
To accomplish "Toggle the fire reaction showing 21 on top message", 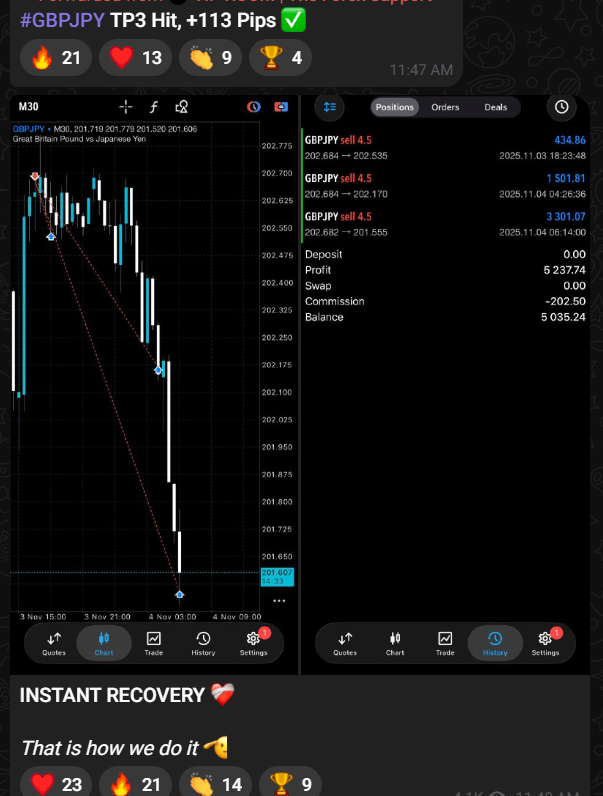I will tap(56, 58).
